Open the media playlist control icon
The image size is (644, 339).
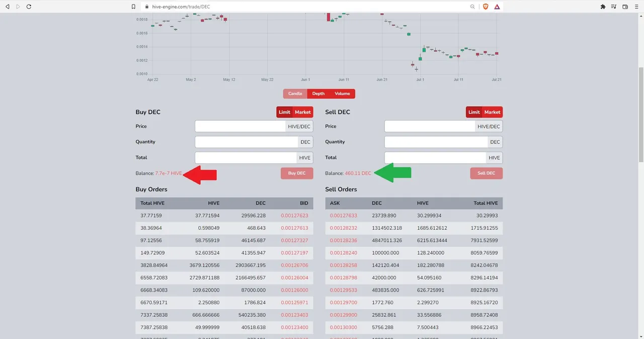pyautogui.click(x=614, y=7)
